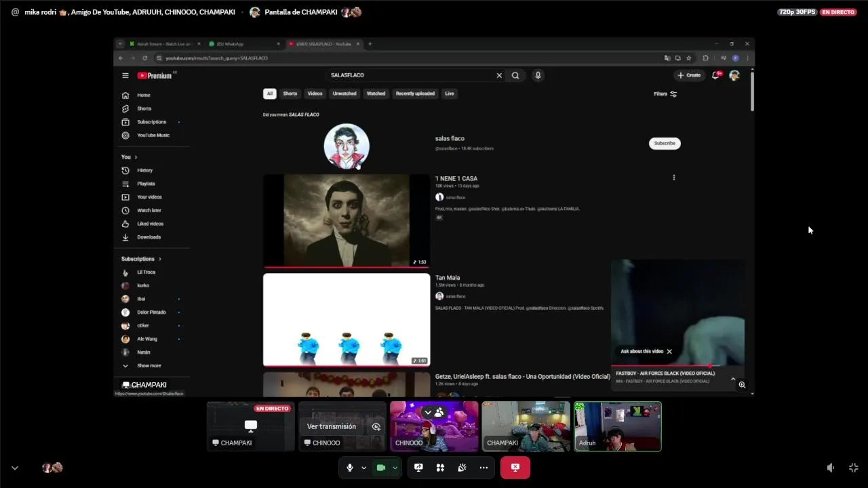Open Your videos in the sidebar
The height and width of the screenshot is (488, 868).
tap(149, 197)
